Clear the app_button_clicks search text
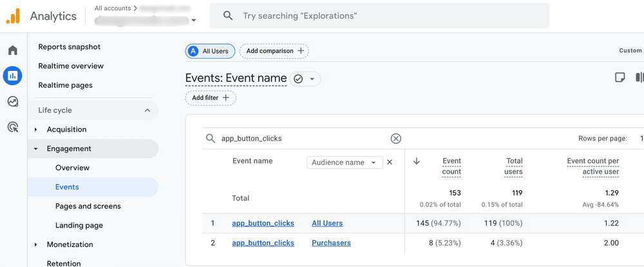The width and height of the screenshot is (644, 267). point(396,139)
